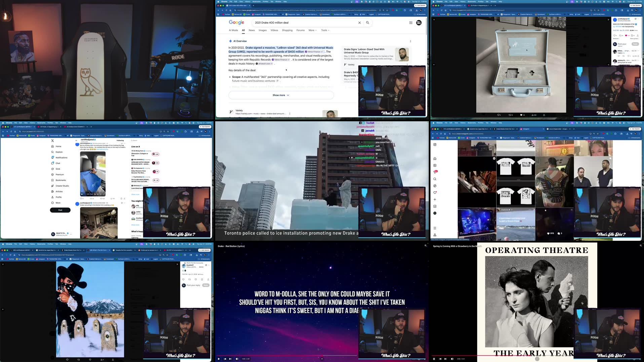Play the Drake Red Button lyrics video
644x362 pixels.
[219, 359]
